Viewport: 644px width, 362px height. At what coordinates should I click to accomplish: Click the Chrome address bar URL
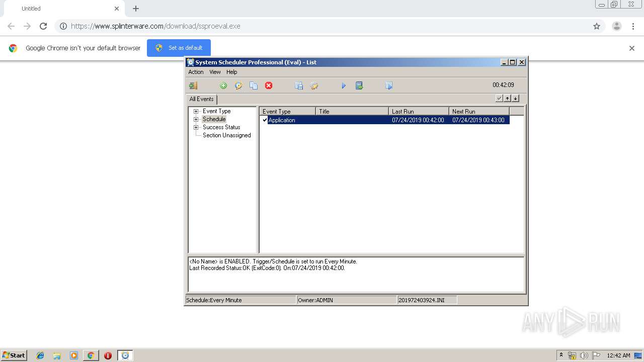155,26
